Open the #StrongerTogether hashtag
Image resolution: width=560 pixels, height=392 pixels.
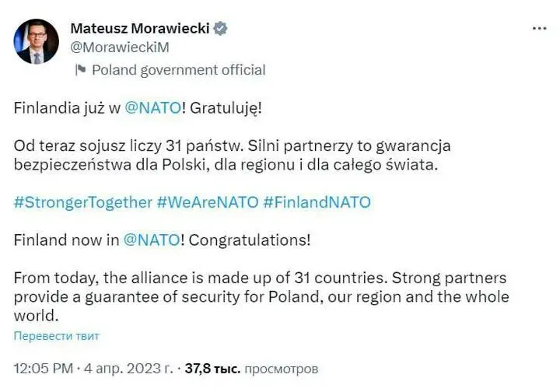click(82, 202)
